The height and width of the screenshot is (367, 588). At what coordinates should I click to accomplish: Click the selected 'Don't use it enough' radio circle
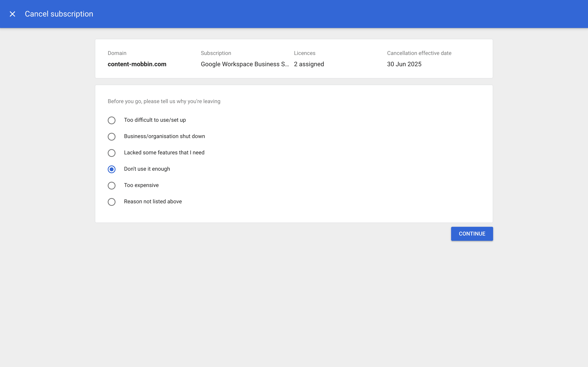(x=112, y=169)
